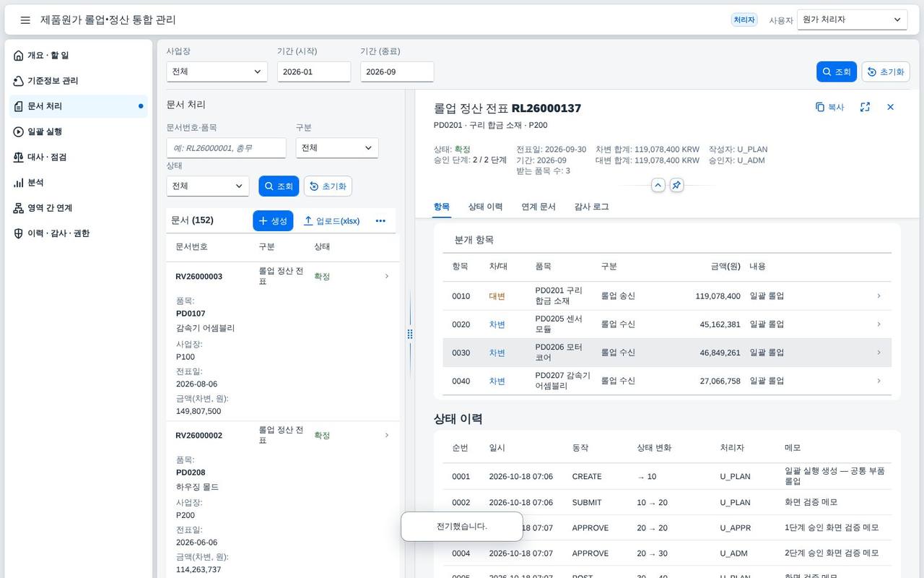Image resolution: width=924 pixels, height=578 pixels.
Task: Click the panel splitter drag handle
Action: (x=410, y=334)
